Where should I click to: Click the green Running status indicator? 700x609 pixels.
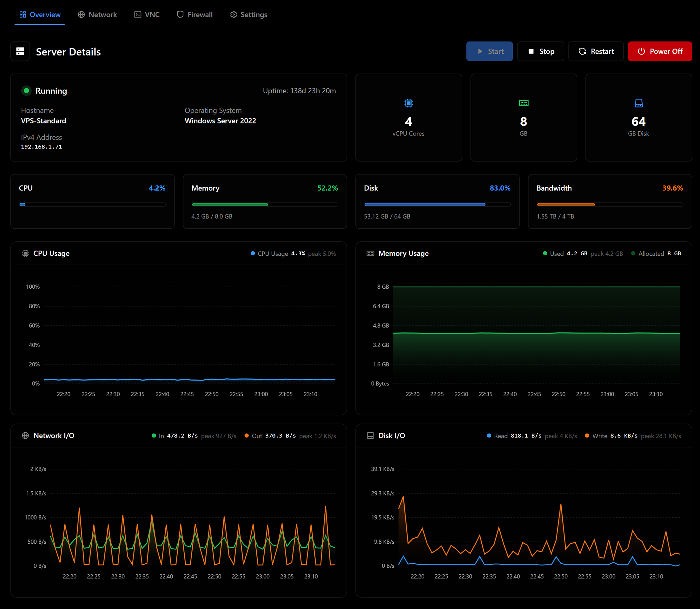point(26,91)
